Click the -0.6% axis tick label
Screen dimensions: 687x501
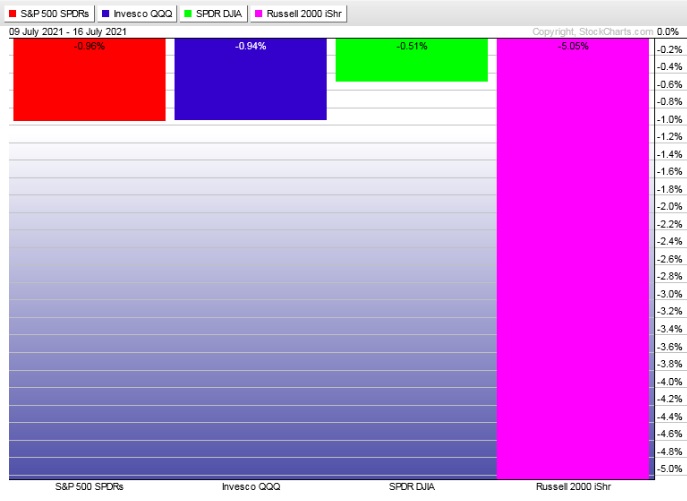point(669,84)
